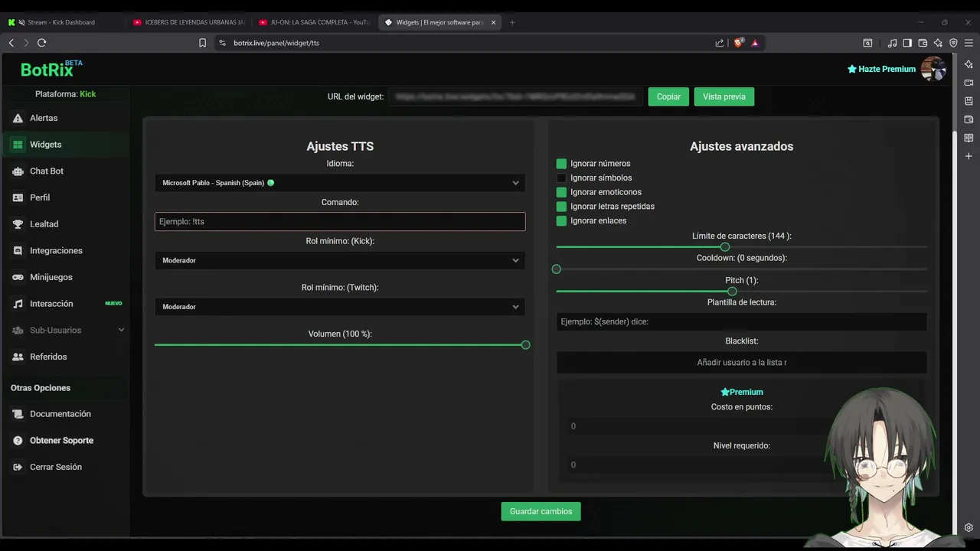Click the URL del widget field
This screenshot has width=980, height=551.
tap(515, 97)
